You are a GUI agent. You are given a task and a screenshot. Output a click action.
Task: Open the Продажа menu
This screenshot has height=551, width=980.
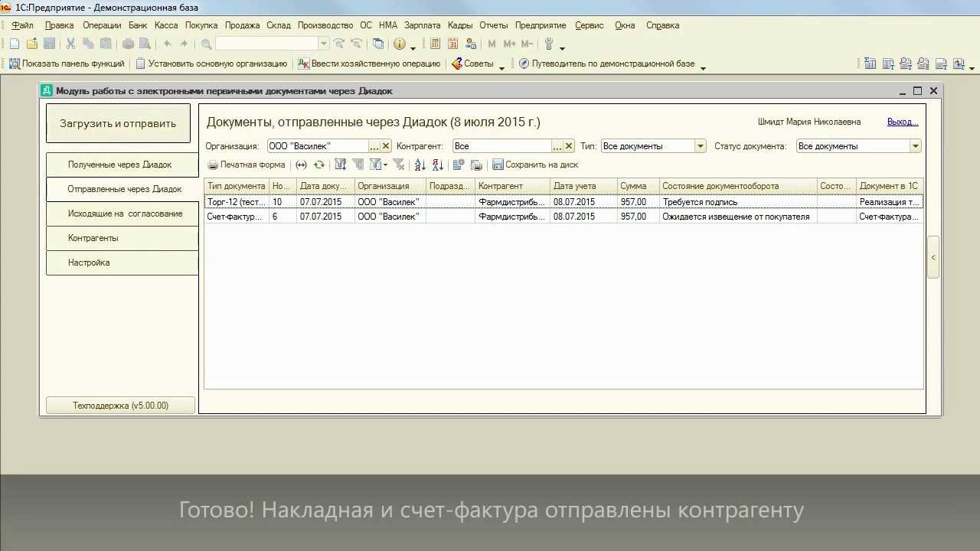[243, 25]
